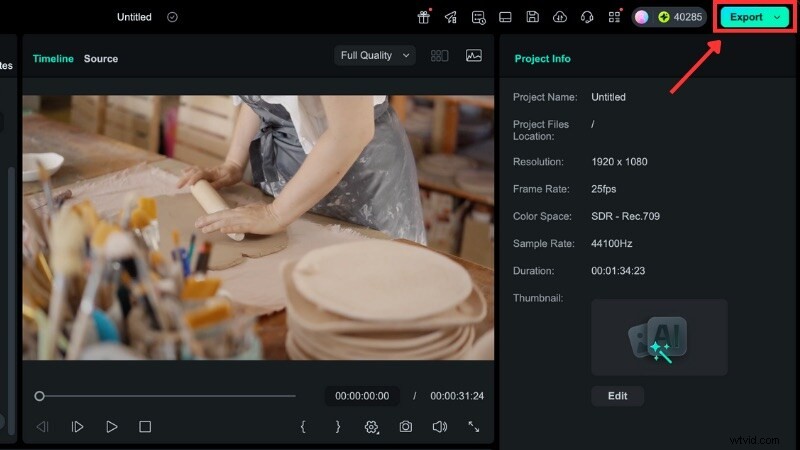
Task: Open the Full Quality dropdown
Action: tap(375, 56)
